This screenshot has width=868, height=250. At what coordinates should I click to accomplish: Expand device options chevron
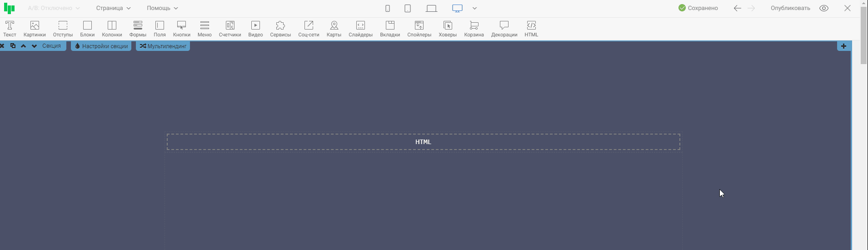click(x=474, y=8)
